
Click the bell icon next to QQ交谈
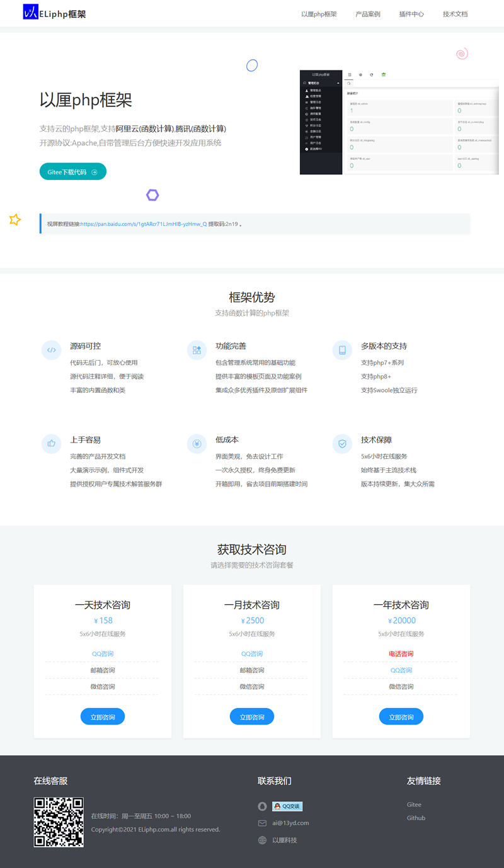pos(262,806)
